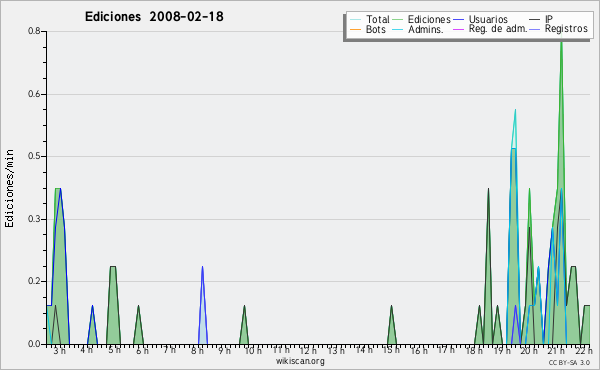Click the y-axis label 'Ediciones/min'
Screen dimensions: 600x370
tap(9, 188)
